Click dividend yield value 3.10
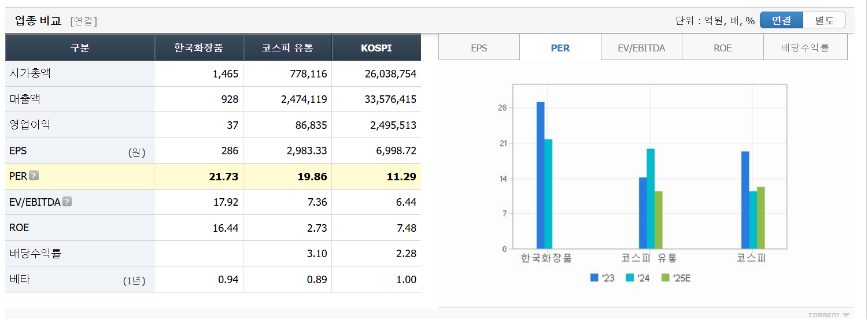 point(317,254)
